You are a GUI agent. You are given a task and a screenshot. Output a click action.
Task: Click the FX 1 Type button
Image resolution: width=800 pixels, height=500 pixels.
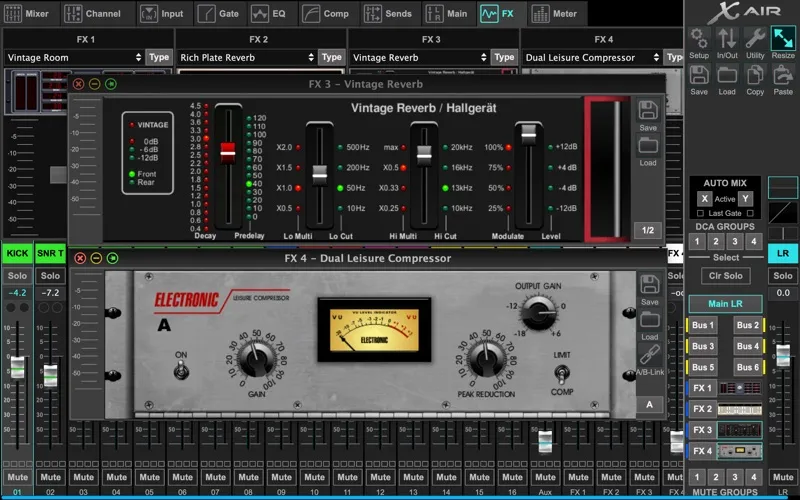[x=159, y=58]
